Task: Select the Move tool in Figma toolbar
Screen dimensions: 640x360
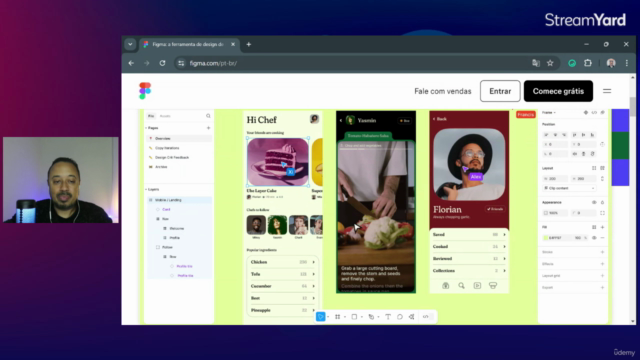Action: [x=320, y=317]
